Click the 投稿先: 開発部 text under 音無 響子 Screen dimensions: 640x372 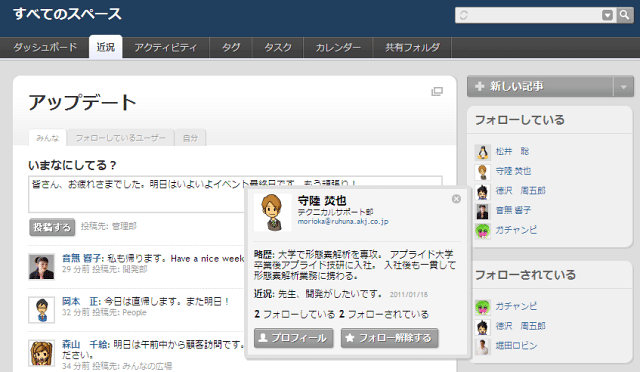click(x=120, y=269)
